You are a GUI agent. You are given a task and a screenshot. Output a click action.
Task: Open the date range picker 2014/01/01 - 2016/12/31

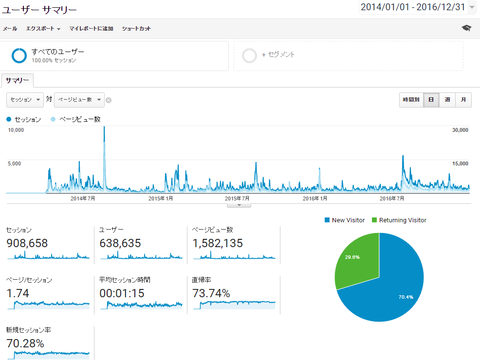coord(418,7)
